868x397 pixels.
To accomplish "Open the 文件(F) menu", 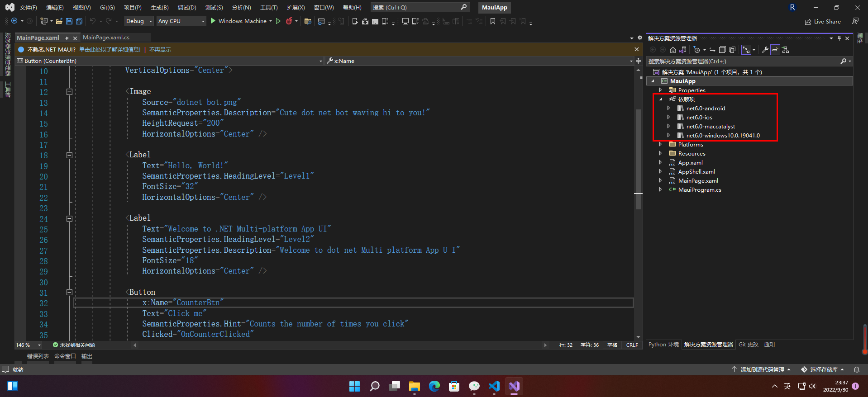I will 28,7.
